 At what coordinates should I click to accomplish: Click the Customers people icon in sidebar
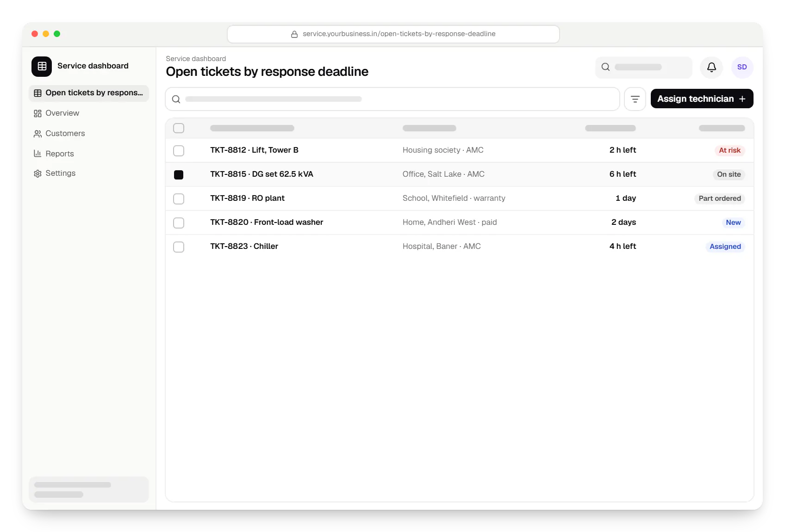click(x=37, y=134)
